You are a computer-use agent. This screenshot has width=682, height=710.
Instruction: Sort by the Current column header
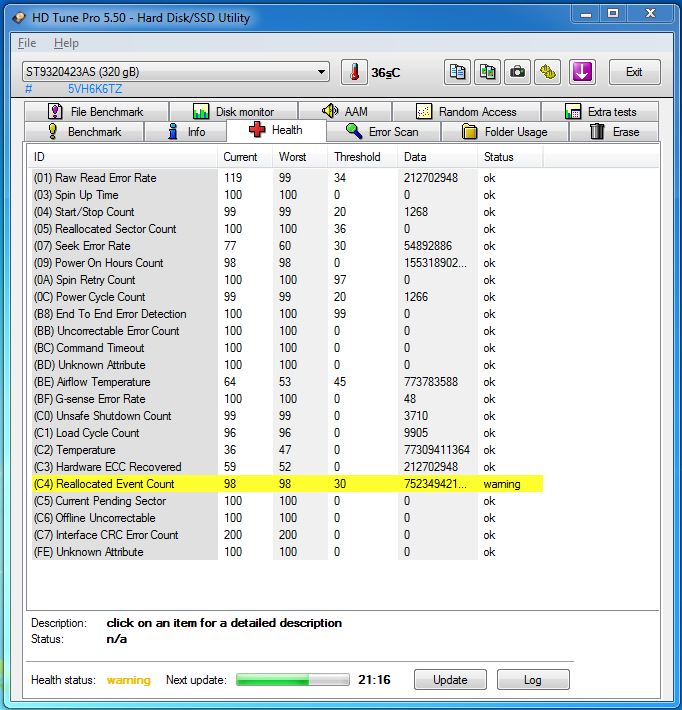pyautogui.click(x=245, y=157)
